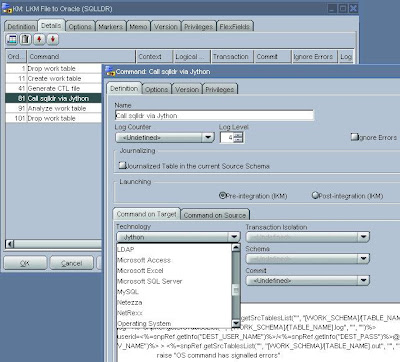Choose Microsoft Access from technology list
Screen dimensions: 400x362
pyautogui.click(x=174, y=260)
